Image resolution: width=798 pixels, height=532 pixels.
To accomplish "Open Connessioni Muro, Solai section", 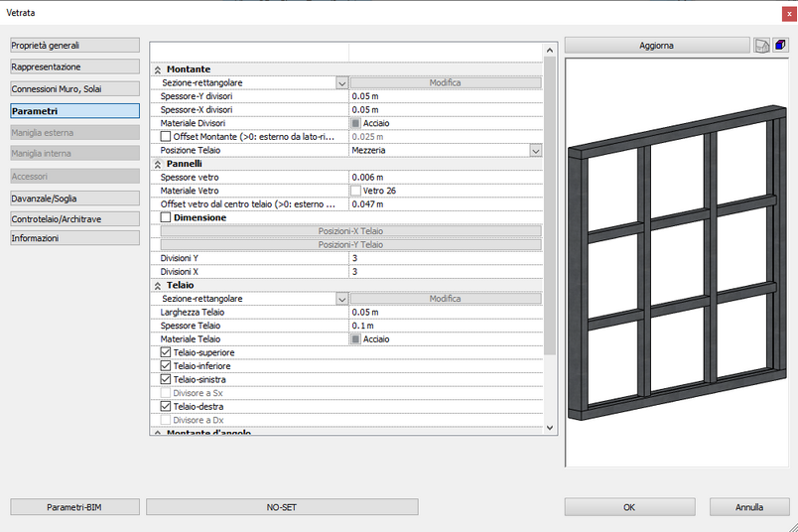I will point(74,88).
